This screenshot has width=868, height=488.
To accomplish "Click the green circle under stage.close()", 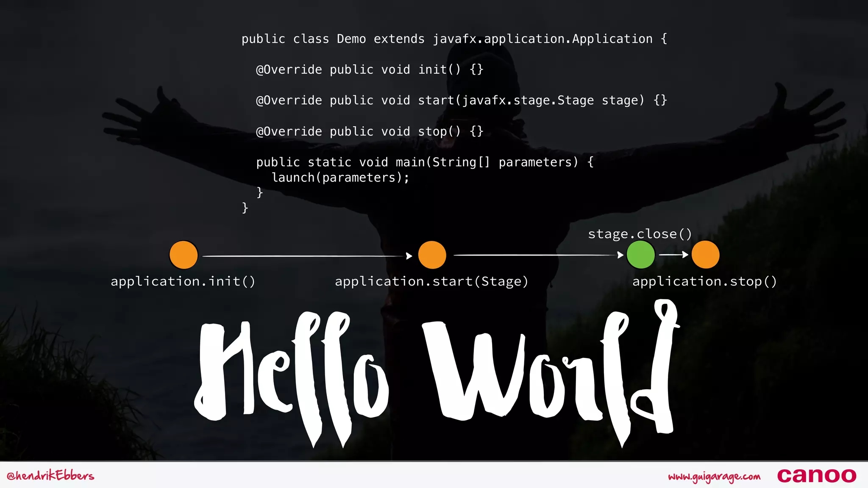I will click(640, 255).
